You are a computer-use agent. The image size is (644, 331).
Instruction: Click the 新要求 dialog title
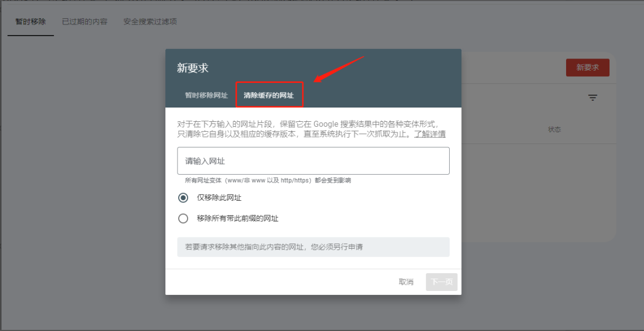click(193, 68)
